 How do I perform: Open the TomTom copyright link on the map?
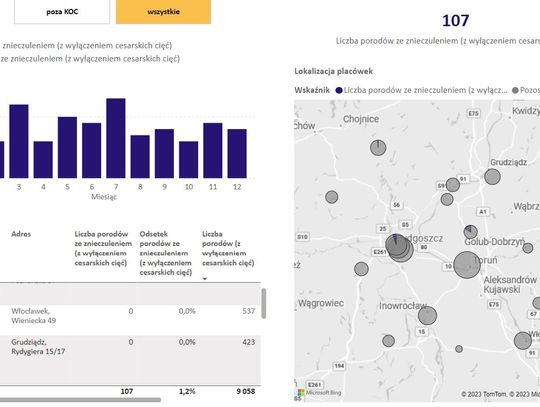[483, 394]
